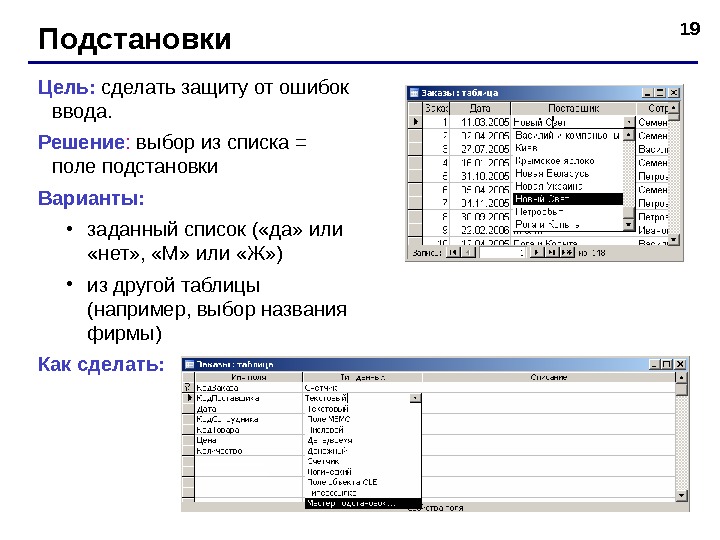Select "Поле объекта OLE" in data type list
Screen dimensions: 720x540
[363, 482]
